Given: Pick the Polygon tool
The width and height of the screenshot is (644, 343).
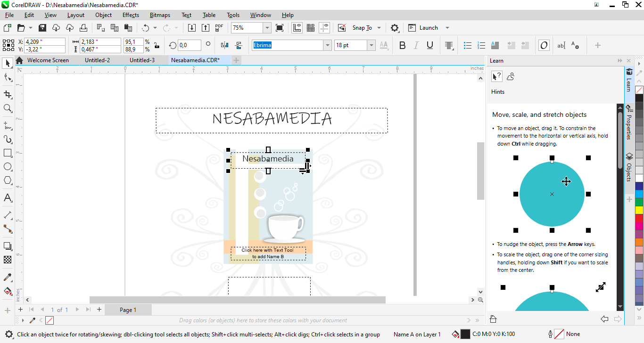Looking at the screenshot, I should 8,180.
